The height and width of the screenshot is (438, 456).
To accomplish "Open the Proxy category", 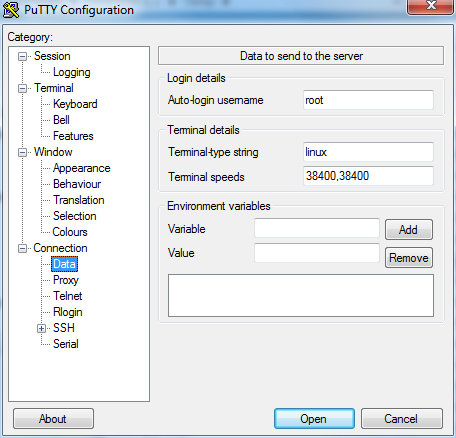I will click(x=66, y=280).
